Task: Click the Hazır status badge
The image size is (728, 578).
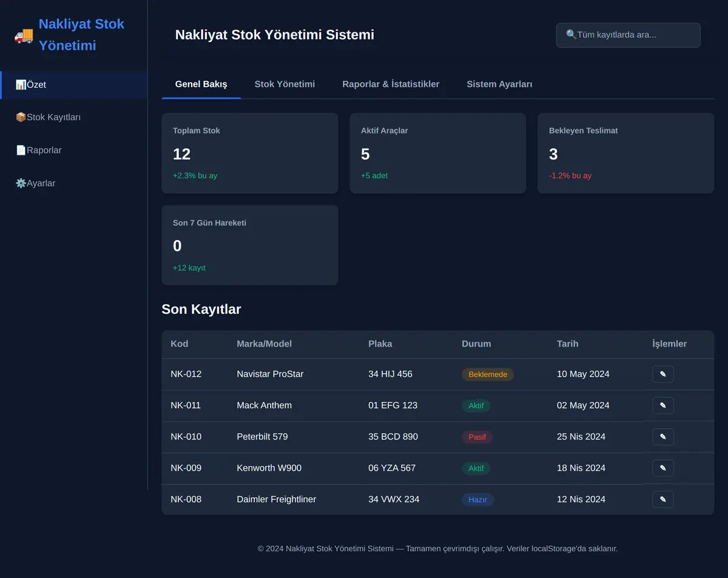Action: point(478,500)
